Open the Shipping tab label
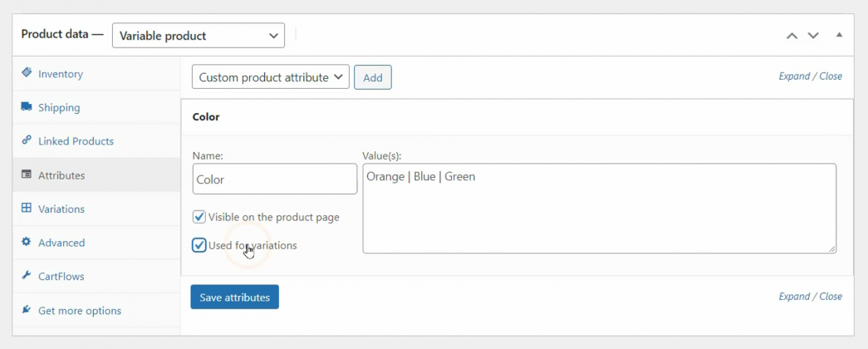Viewport: 868px width, 349px height. 59,108
